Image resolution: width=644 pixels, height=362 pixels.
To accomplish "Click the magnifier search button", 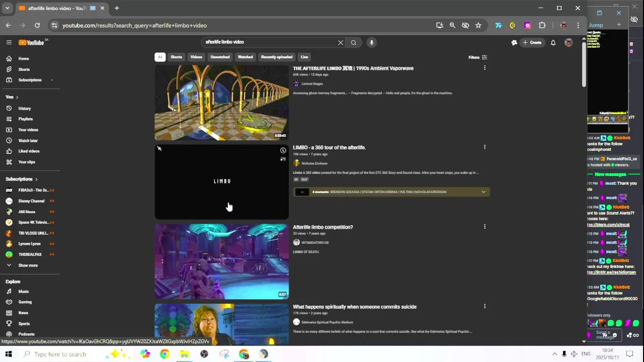I will click(x=354, y=43).
